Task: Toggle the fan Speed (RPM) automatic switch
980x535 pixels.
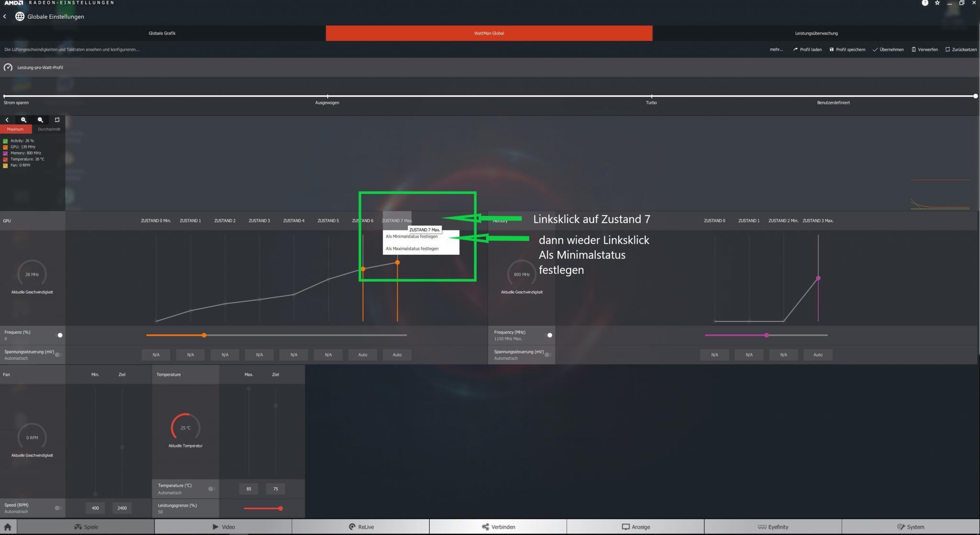Action: pyautogui.click(x=58, y=508)
